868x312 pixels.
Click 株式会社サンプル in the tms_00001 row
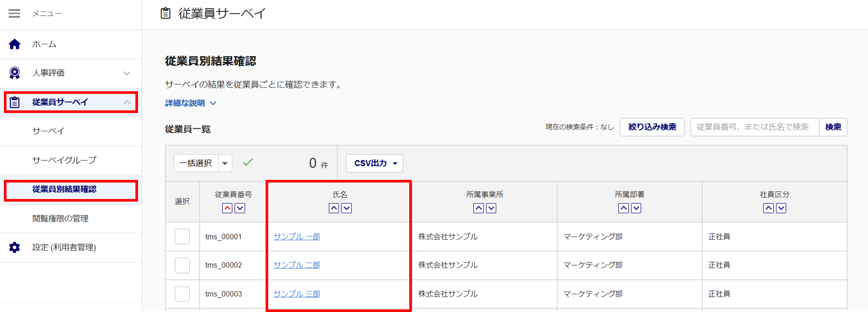tap(448, 237)
